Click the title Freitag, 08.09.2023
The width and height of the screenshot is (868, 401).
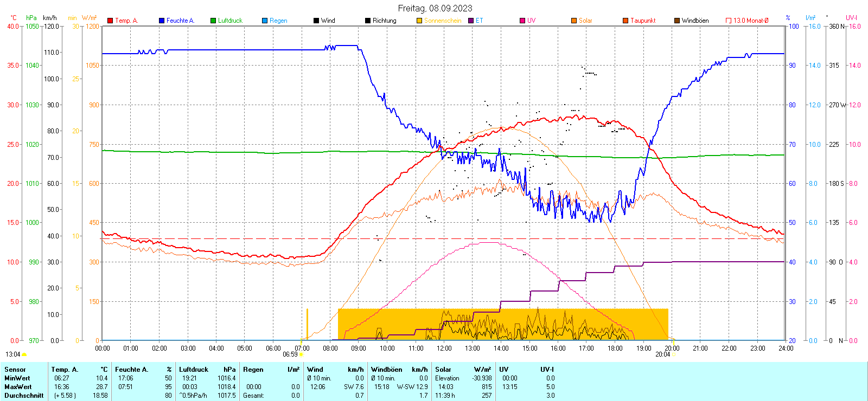point(435,8)
